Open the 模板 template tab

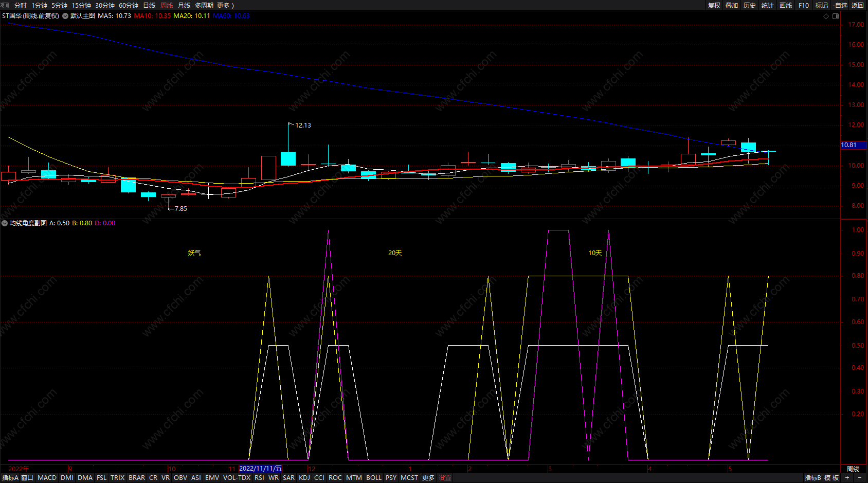[831, 478]
